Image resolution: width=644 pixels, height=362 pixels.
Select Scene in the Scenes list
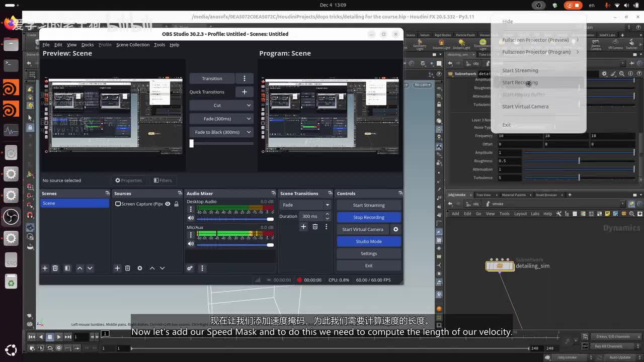tap(74, 203)
